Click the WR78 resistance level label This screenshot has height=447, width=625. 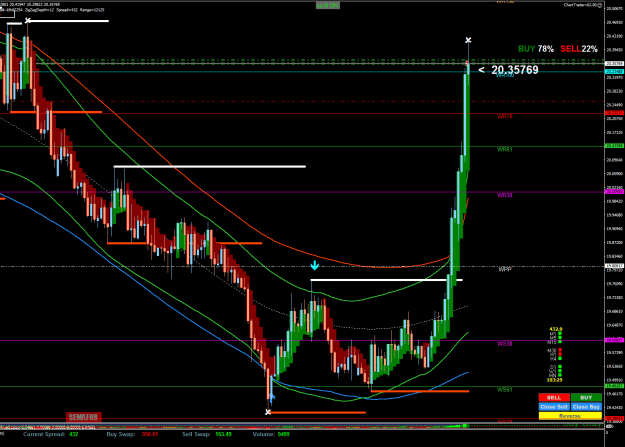505,116
